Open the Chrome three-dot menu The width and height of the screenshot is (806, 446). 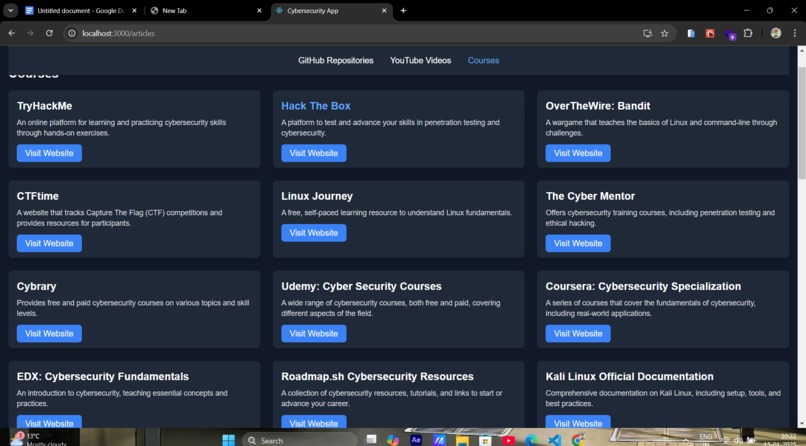tap(794, 33)
